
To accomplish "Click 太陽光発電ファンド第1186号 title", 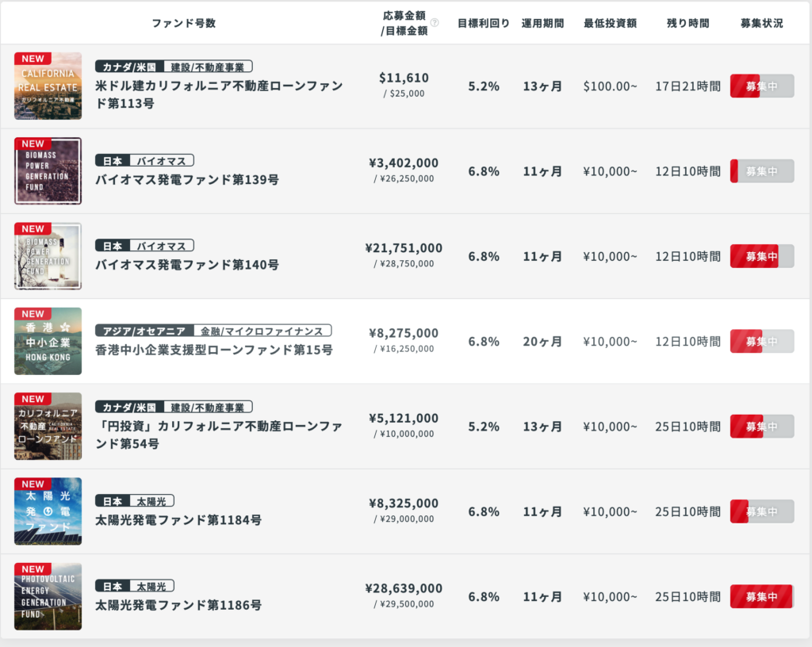I will (x=178, y=605).
